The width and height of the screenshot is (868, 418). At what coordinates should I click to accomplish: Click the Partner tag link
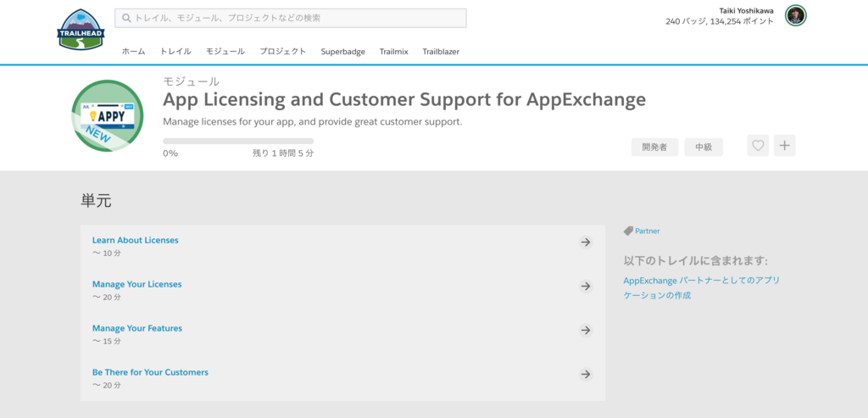point(647,231)
